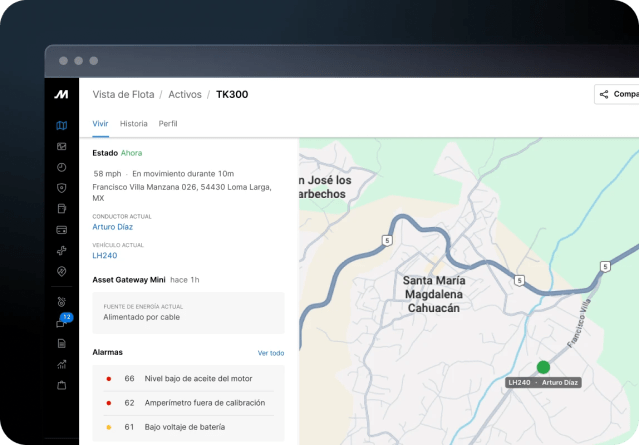Image resolution: width=639 pixels, height=445 pixels.
Task: Switch to the Perfil tab
Action: (168, 123)
